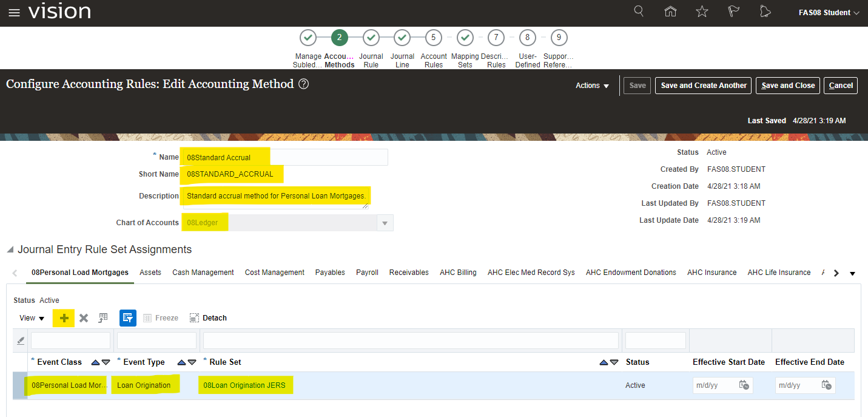This screenshot has height=417, width=868.
Task: Switch to the Payables tab
Action: pos(330,273)
